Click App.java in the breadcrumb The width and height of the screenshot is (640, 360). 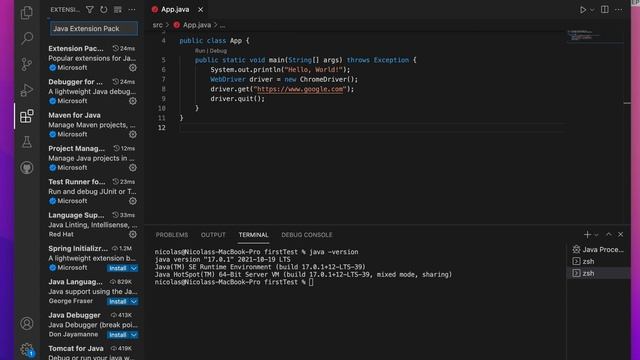(x=197, y=25)
